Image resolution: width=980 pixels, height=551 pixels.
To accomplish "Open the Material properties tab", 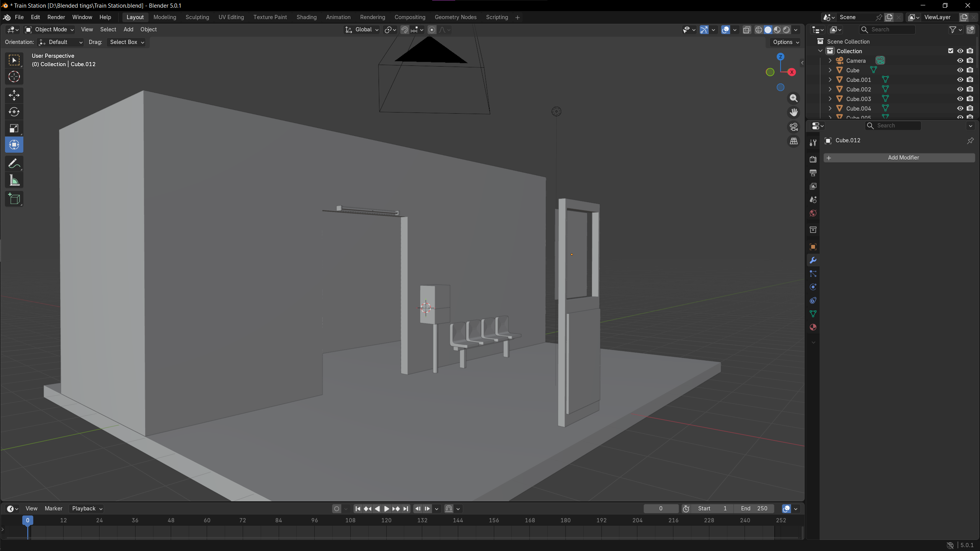I will (x=813, y=327).
